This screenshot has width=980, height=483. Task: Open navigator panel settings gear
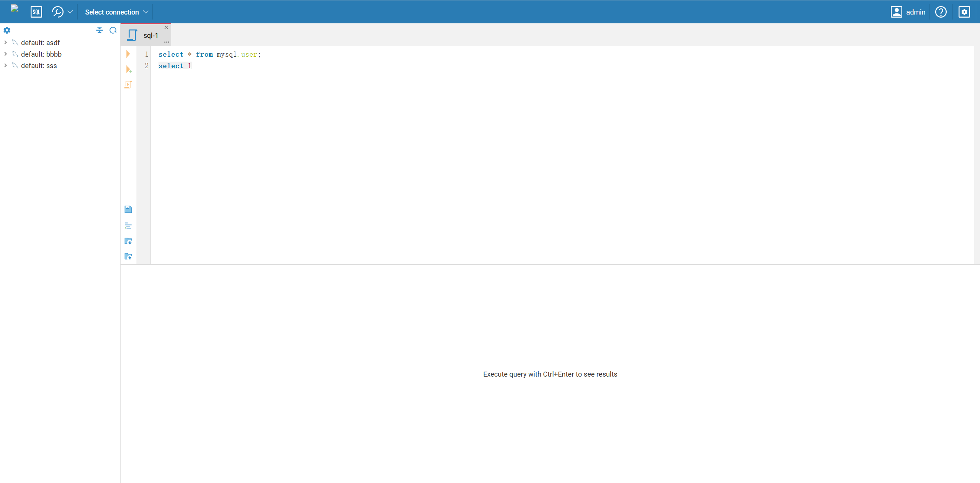7,30
